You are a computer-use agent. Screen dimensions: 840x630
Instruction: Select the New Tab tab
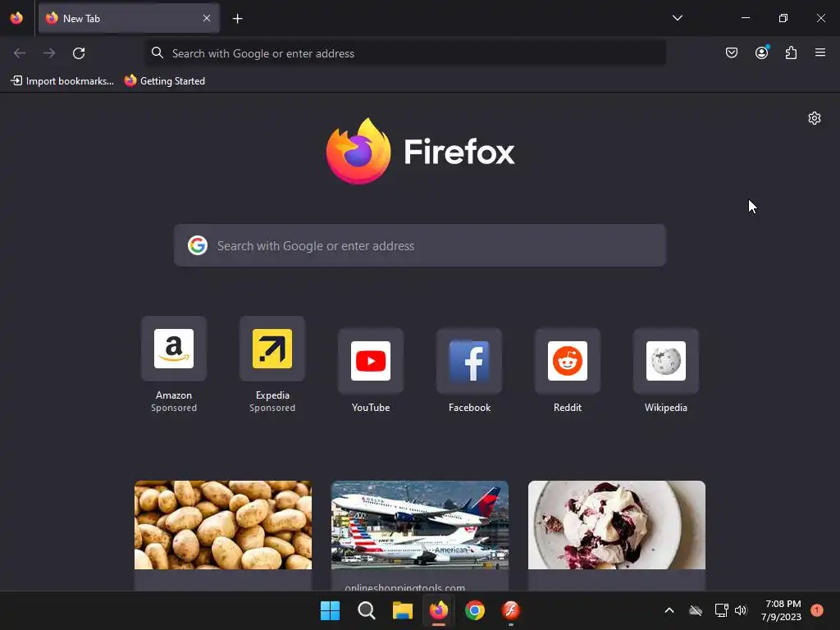pyautogui.click(x=129, y=18)
